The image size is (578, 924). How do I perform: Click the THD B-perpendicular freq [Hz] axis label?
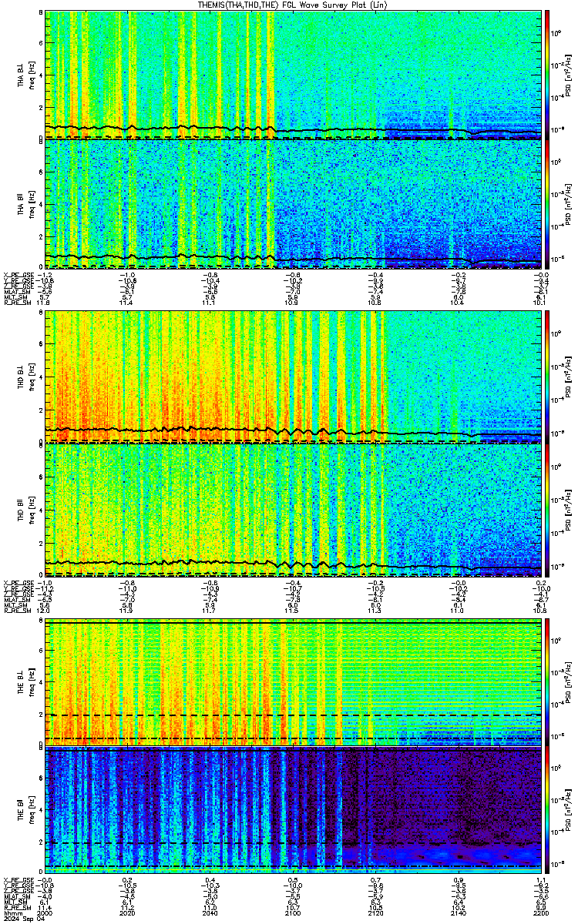[31, 377]
